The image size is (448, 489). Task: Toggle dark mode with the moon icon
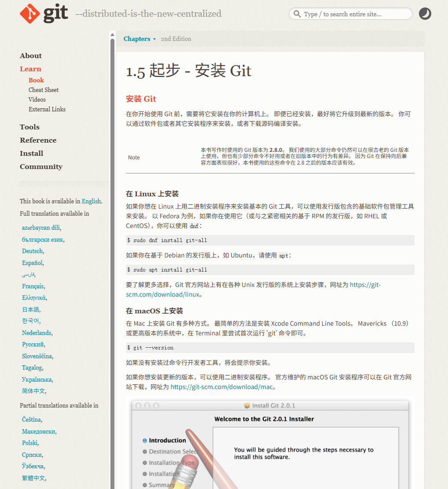(425, 14)
